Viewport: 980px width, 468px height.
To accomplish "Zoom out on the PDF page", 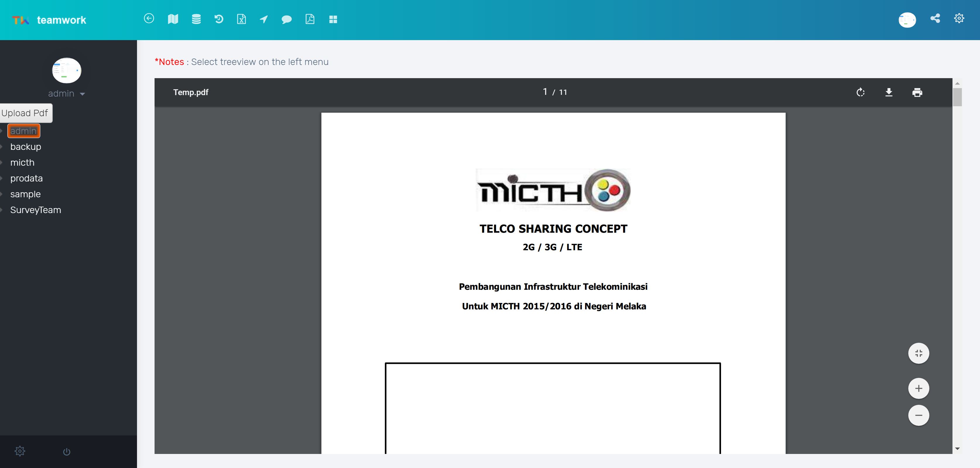I will pyautogui.click(x=918, y=415).
